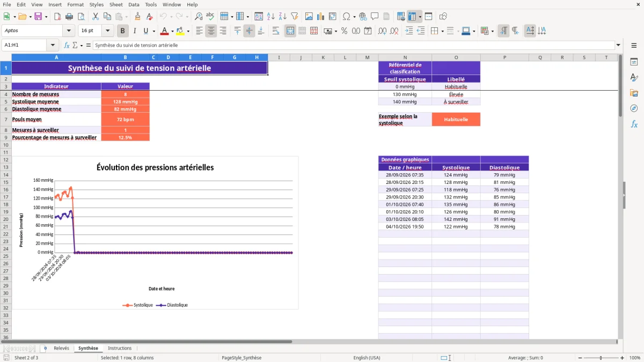Click the Sort Descending icon
644x362 pixels.
pyautogui.click(x=282, y=17)
